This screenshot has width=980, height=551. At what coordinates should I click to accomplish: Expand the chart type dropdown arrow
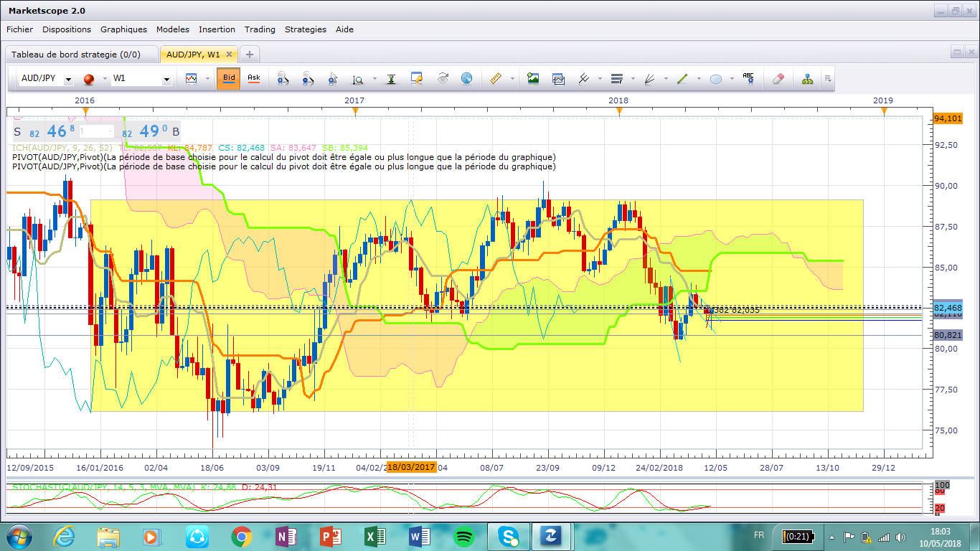[207, 79]
